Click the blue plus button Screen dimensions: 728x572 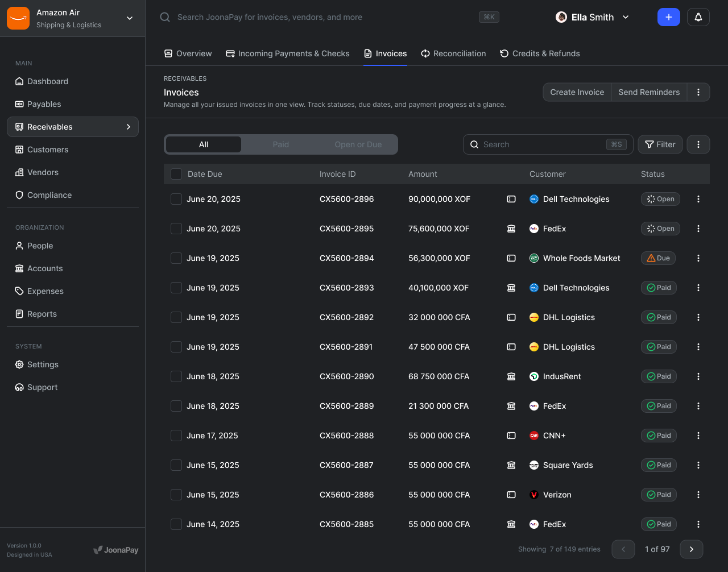point(669,17)
